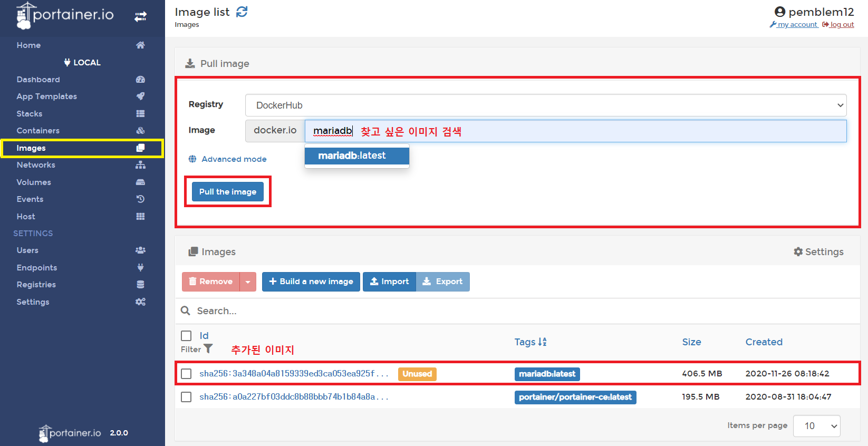Click Build a new image button
The width and height of the screenshot is (868, 446).
[311, 282]
